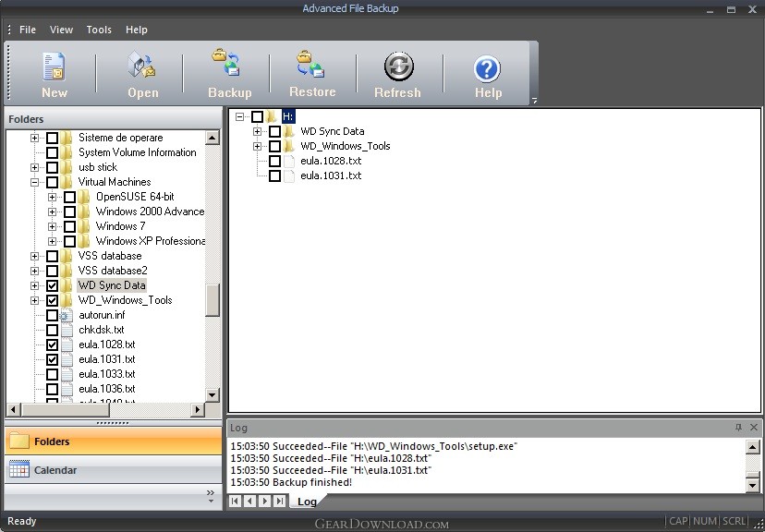The image size is (765, 532).
Task: Click eula.1031.txt file icon in right pane
Action: point(289,175)
